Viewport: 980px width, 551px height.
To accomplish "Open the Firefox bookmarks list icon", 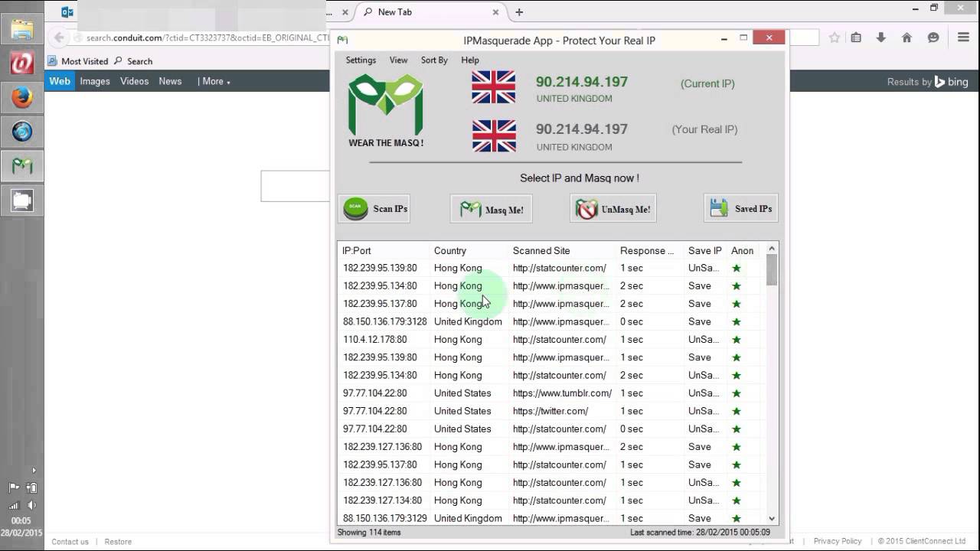I will (x=856, y=37).
